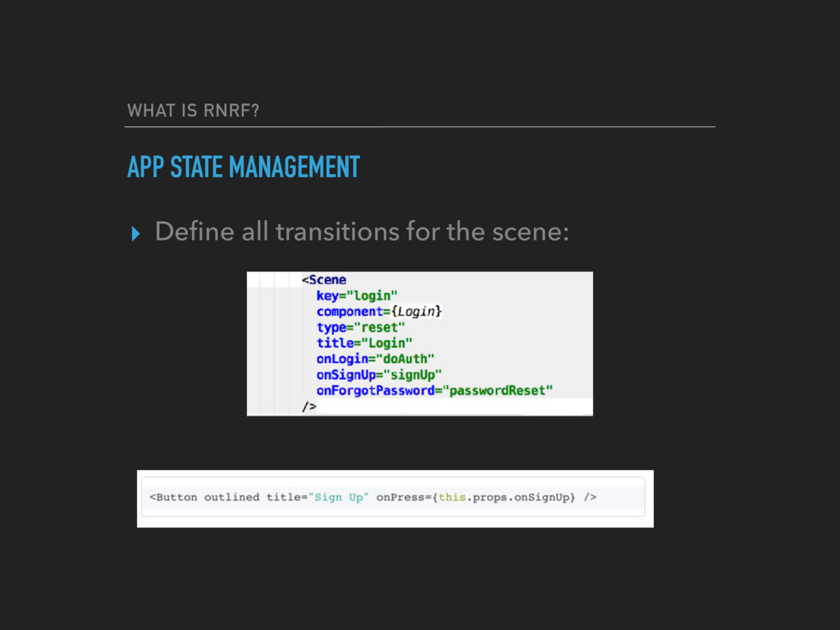Click the 'APP STATE MANAGEMENT' title

(243, 167)
